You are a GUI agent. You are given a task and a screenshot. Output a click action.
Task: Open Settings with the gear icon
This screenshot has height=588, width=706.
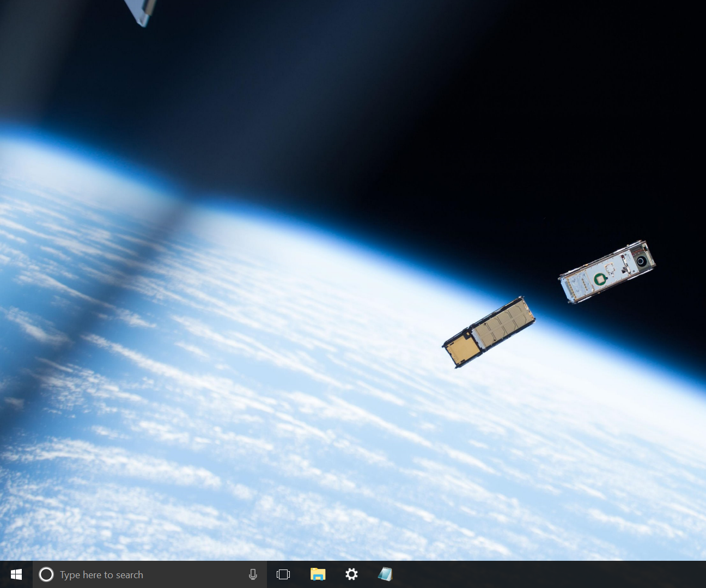point(351,574)
